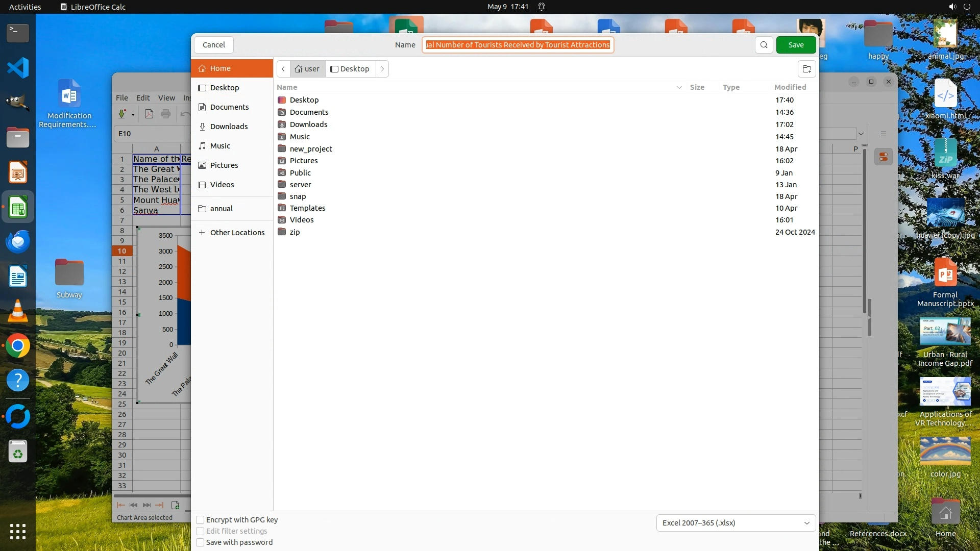Click the back arrow in the path bar
Screen dimensions: 980x551
coord(283,69)
